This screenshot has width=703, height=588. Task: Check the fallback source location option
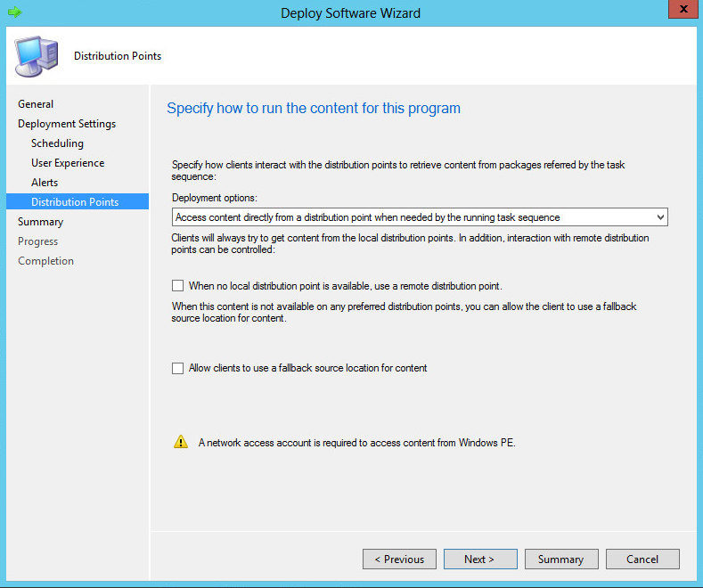(178, 368)
